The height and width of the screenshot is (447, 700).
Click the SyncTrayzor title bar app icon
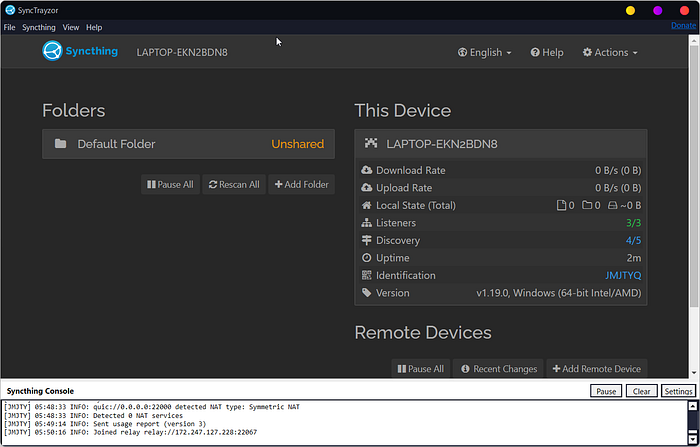[10, 10]
